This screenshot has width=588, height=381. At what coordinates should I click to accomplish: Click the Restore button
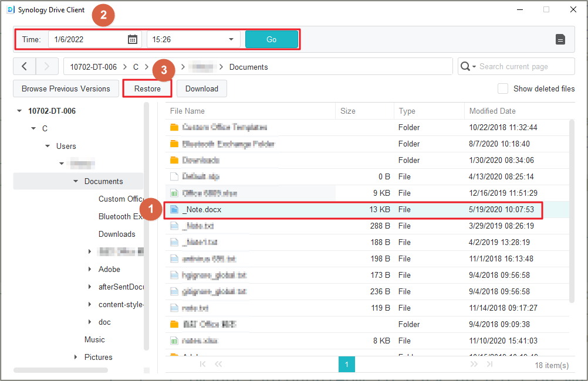click(147, 89)
